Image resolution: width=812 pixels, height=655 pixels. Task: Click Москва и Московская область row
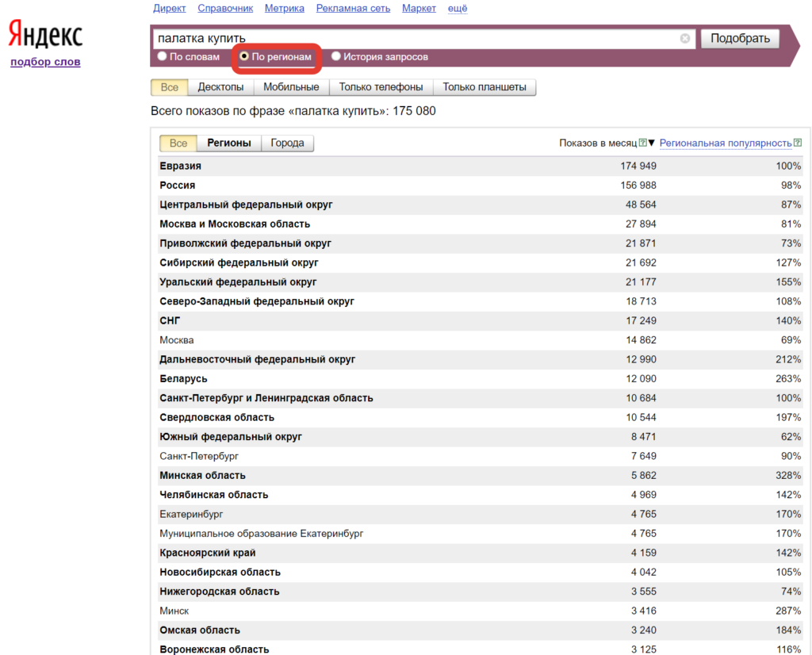pyautogui.click(x=481, y=224)
